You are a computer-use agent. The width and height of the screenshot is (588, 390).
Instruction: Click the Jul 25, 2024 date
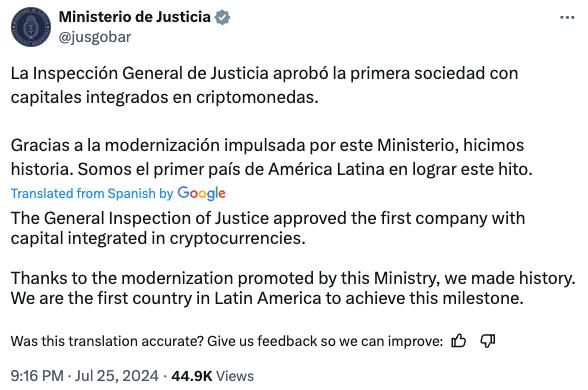[x=117, y=376]
